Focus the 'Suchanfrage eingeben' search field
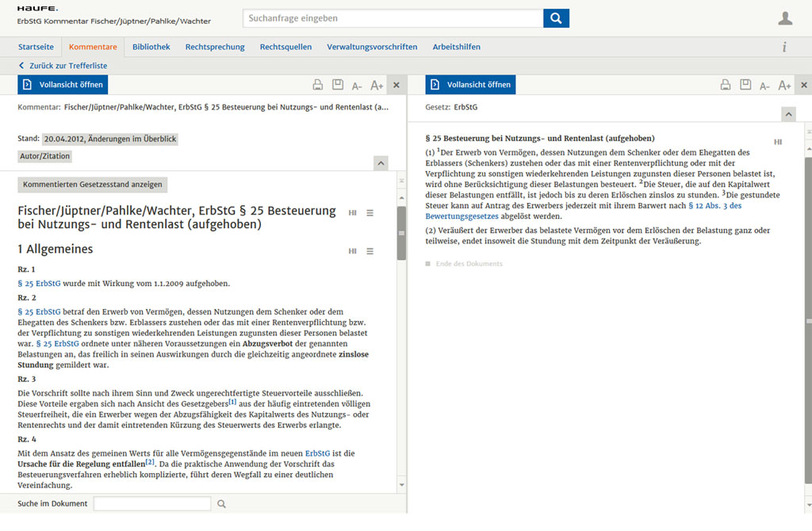The width and height of the screenshot is (812, 531). 393,18
